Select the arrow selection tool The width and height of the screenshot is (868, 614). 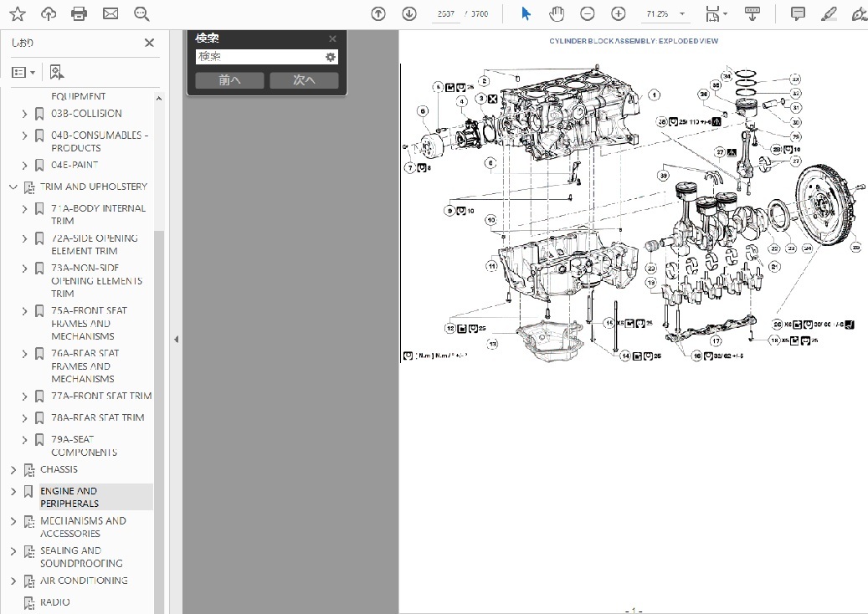click(x=526, y=14)
